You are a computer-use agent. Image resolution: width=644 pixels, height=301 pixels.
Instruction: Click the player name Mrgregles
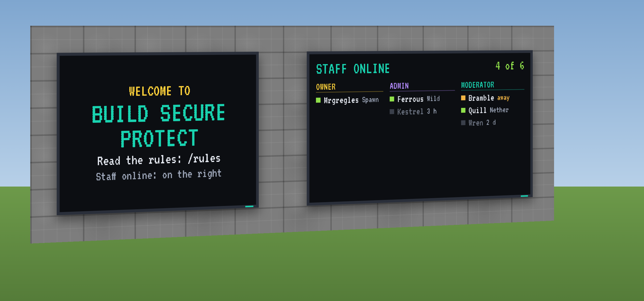(341, 100)
